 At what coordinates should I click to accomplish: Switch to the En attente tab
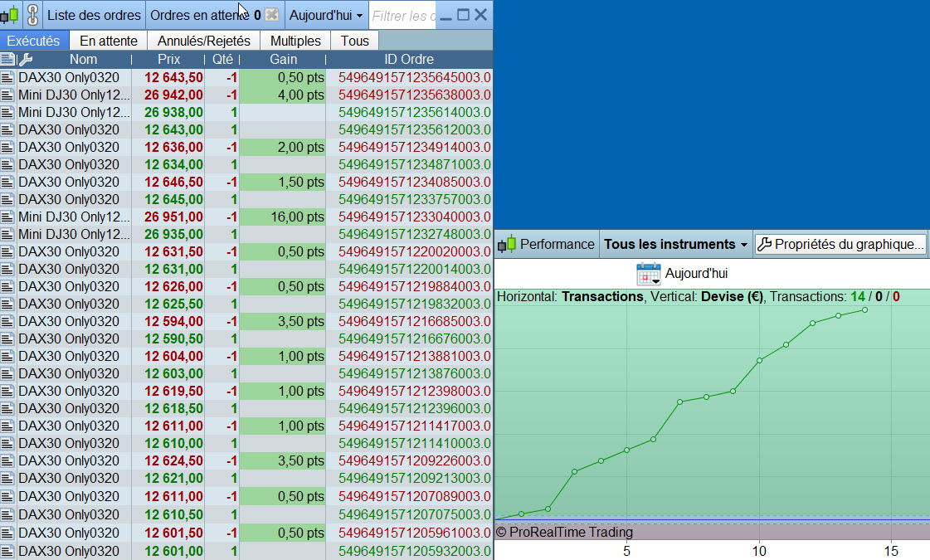[109, 41]
